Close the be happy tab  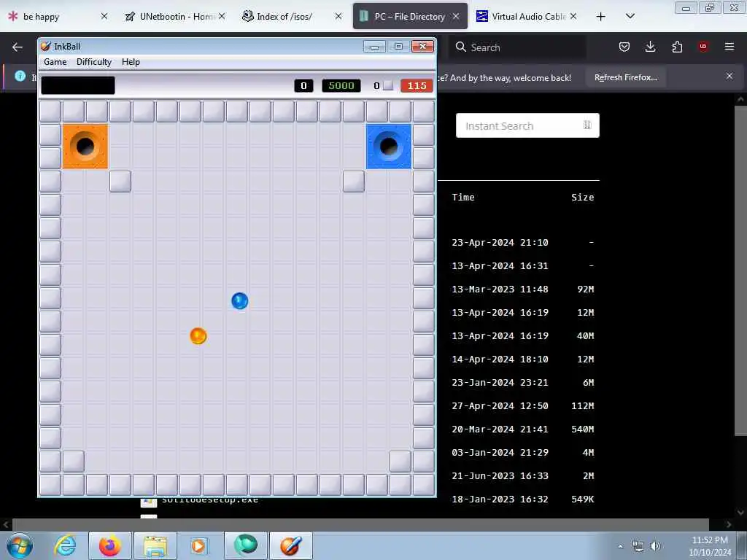click(x=104, y=17)
